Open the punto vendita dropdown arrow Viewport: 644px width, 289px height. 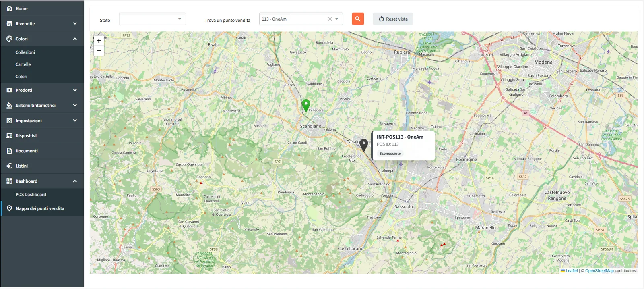tap(337, 19)
